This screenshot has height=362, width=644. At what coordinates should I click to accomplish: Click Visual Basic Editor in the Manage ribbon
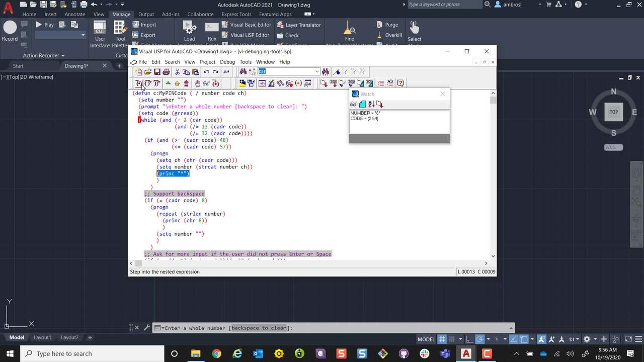pos(250,25)
